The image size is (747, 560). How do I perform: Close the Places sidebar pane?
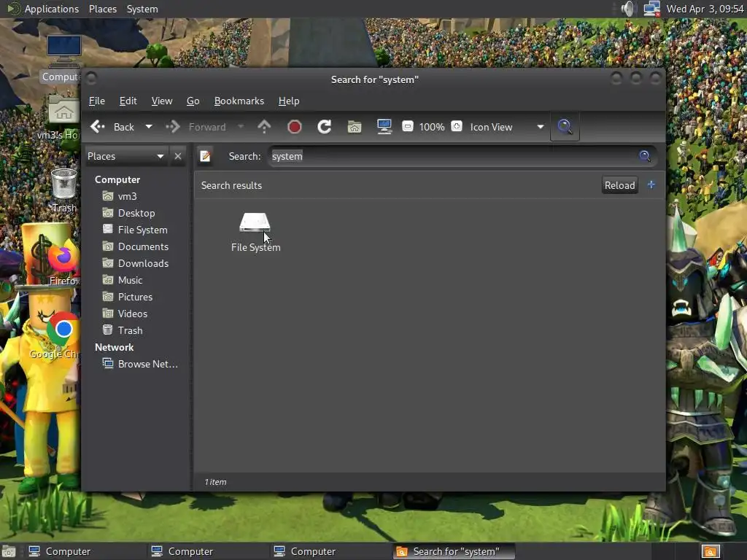tap(178, 156)
